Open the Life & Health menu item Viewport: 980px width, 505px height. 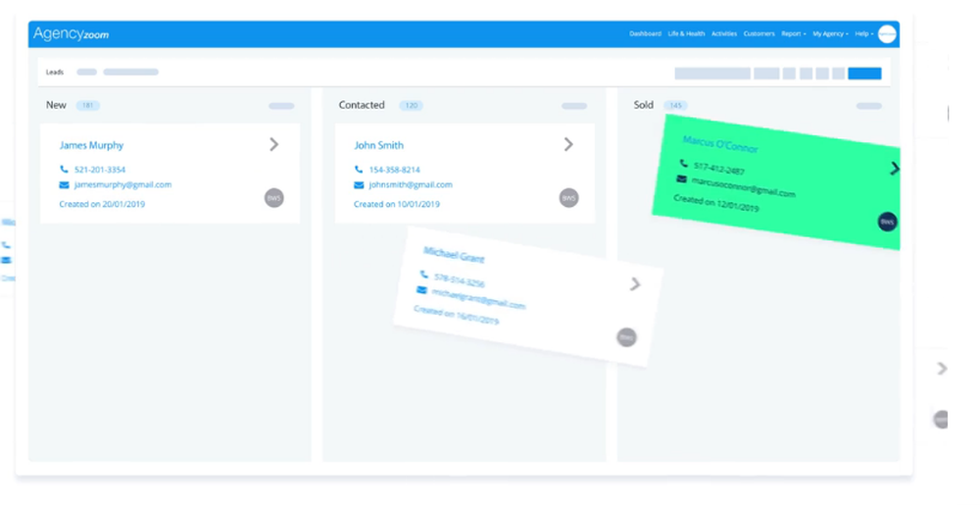[686, 33]
